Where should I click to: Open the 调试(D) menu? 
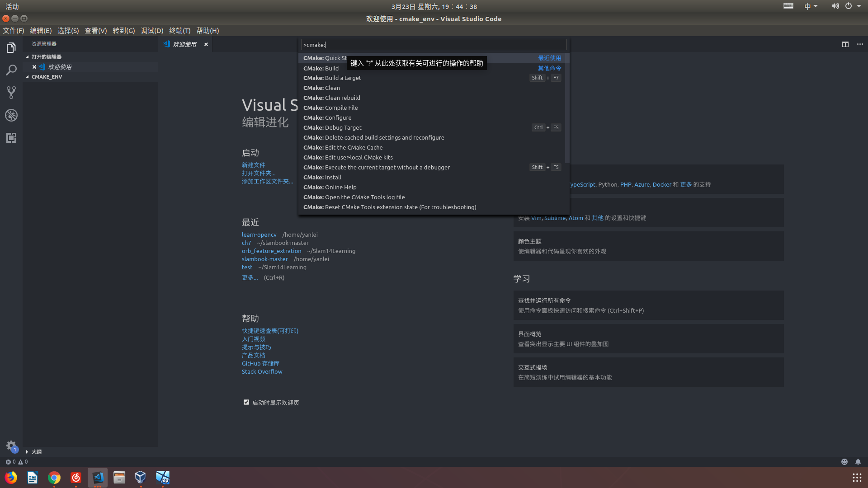152,31
